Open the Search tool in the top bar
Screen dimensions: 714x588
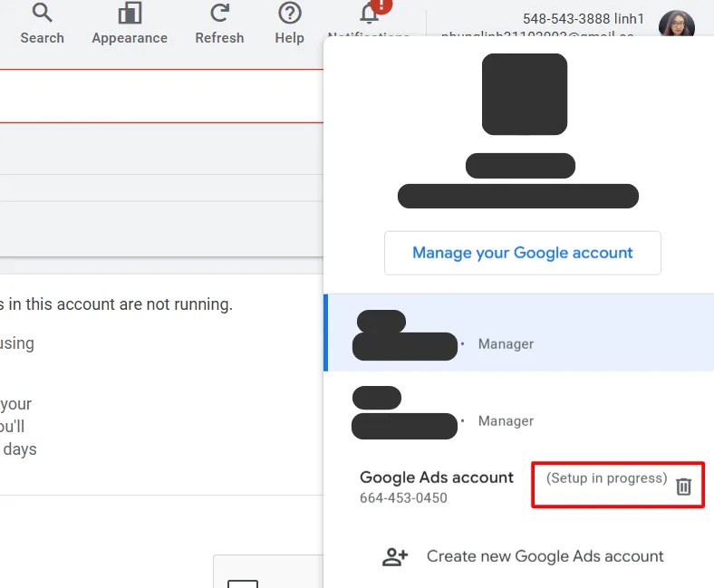click(x=42, y=24)
